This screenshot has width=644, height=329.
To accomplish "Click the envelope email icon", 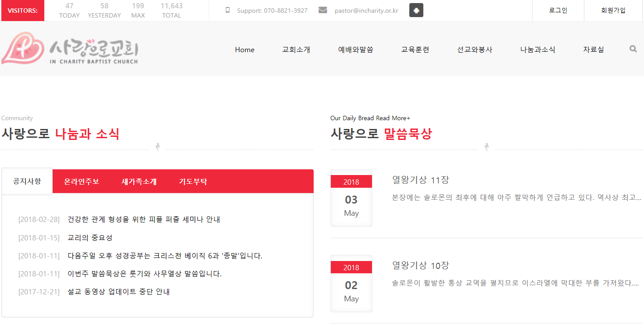I will coord(323,10).
